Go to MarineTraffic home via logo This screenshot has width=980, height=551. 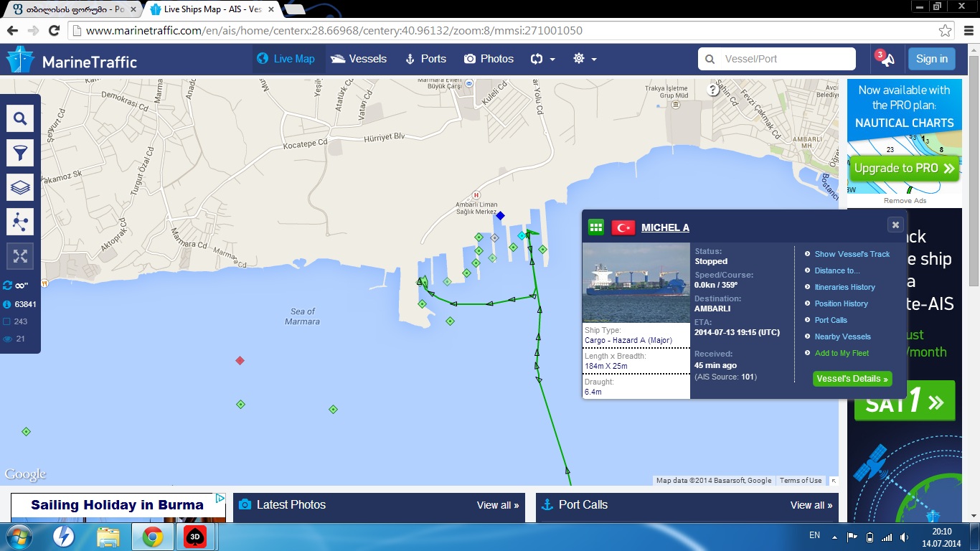pos(72,60)
